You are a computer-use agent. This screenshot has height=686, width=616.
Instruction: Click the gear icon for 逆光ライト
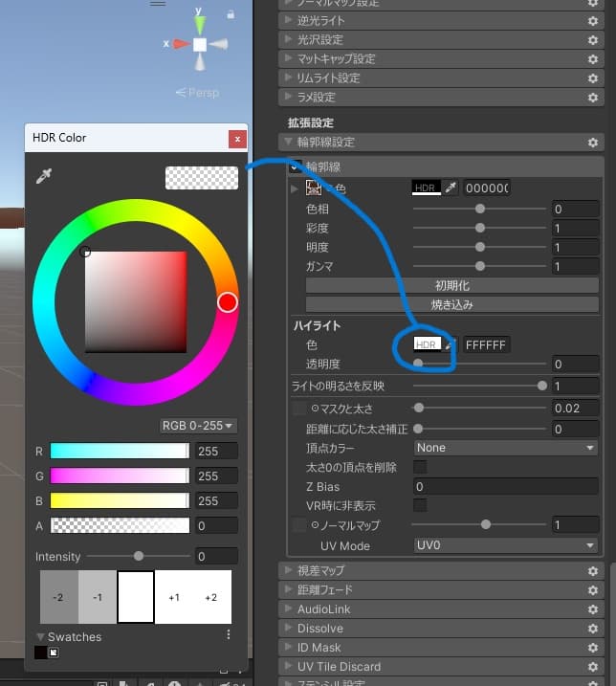[593, 21]
